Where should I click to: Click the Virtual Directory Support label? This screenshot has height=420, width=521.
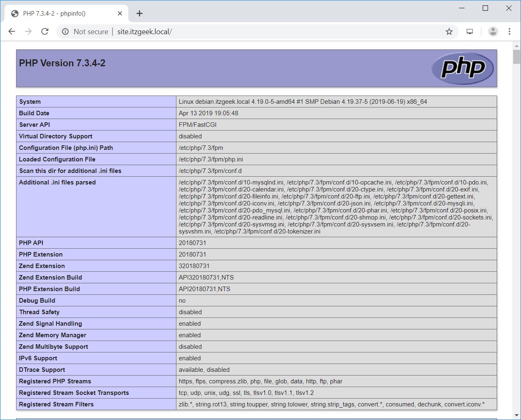tap(56, 136)
